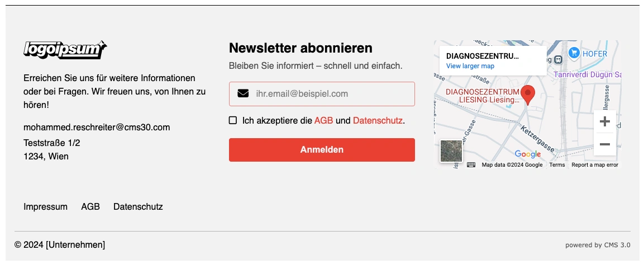The height and width of the screenshot is (264, 644).
Task: Zoom in on the map
Action: tap(604, 122)
